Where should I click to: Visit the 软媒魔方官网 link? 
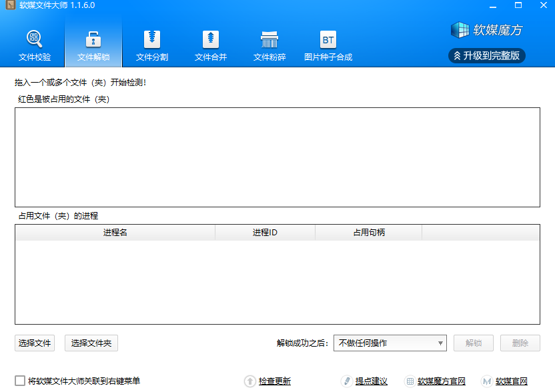[x=441, y=381]
